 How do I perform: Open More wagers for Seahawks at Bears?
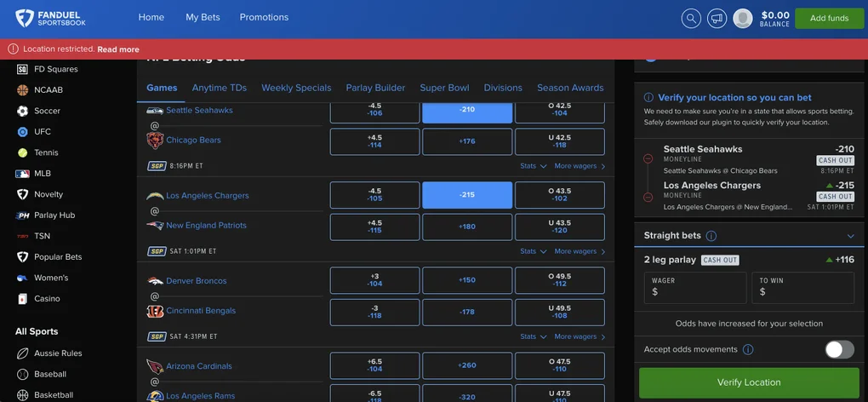click(x=580, y=166)
